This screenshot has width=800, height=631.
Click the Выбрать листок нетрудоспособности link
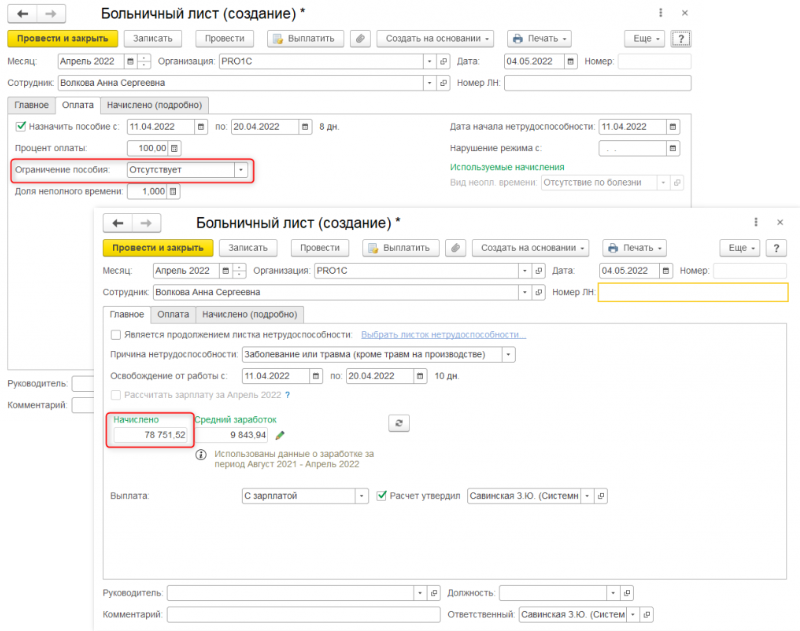click(443, 335)
